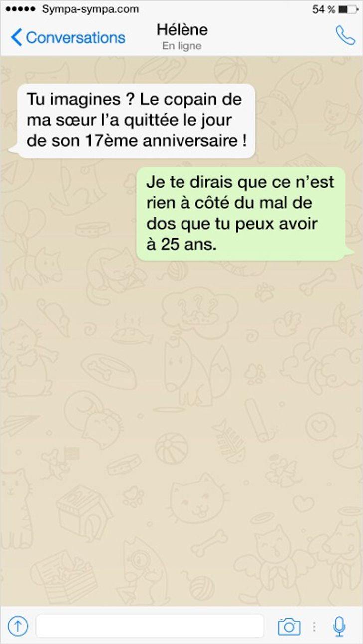
Task: Tap the Sympa-sympa.com carrier label
Action: coord(90,9)
